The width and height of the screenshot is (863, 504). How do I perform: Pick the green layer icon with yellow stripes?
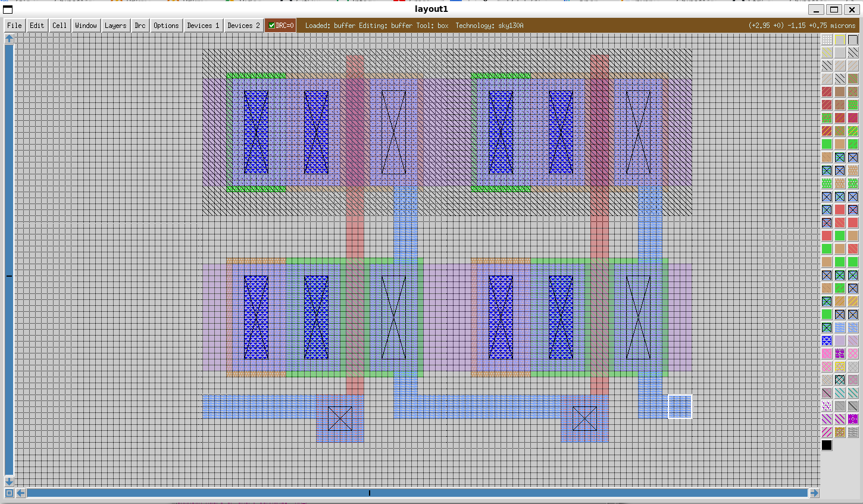coord(853,131)
